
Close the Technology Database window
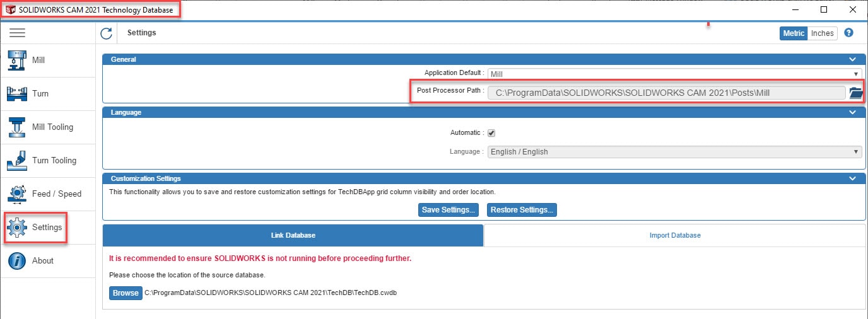pyautogui.click(x=853, y=9)
